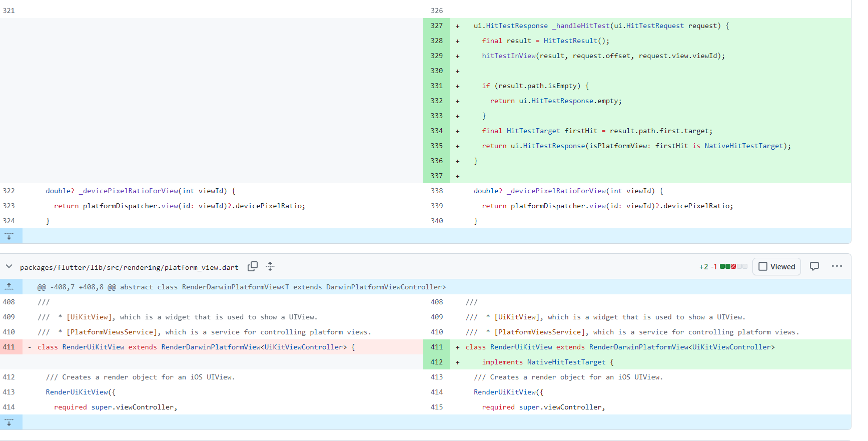Open the packages/flutter/lib/src/rendering/platform_view.dart file link

pos(129,267)
